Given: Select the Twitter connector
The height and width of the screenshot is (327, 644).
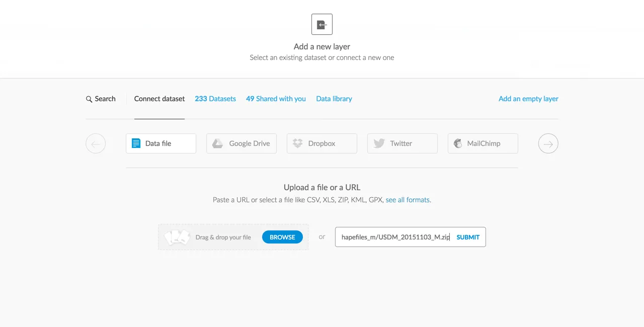Looking at the screenshot, I should point(403,143).
